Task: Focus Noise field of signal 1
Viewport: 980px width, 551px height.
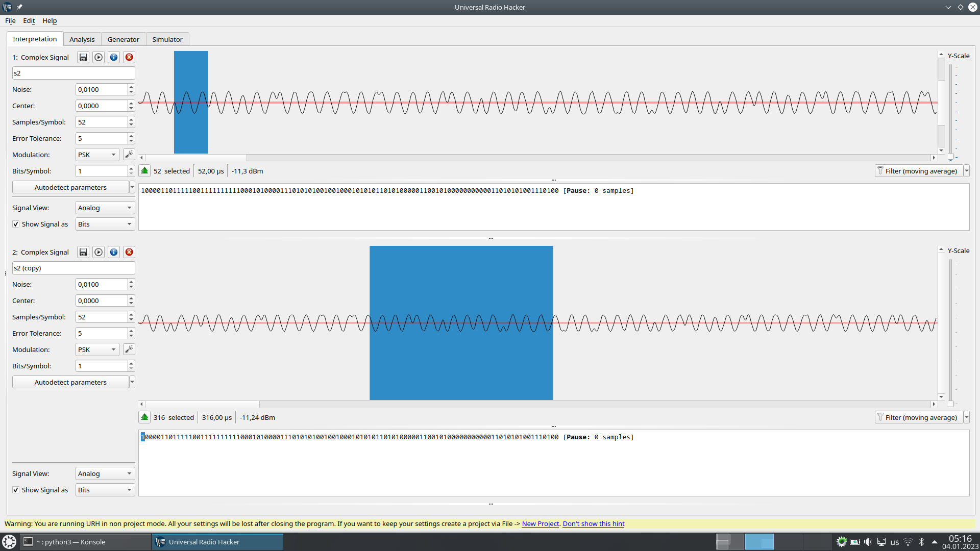Action: pyautogui.click(x=101, y=89)
